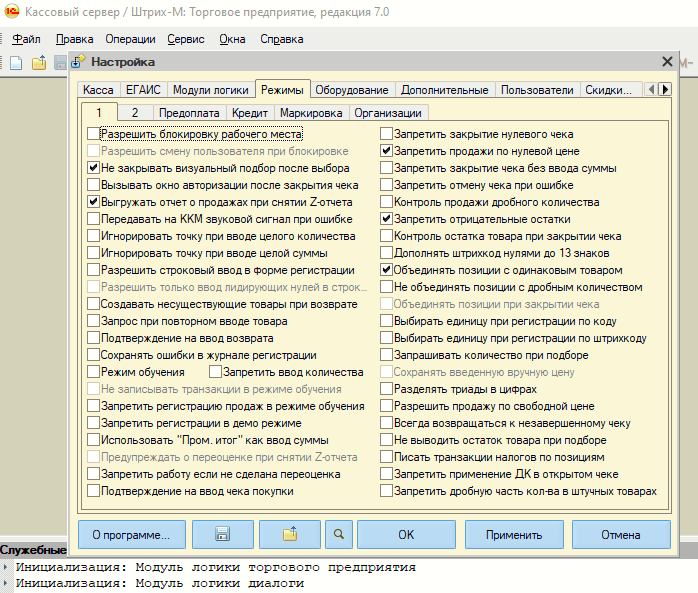This screenshot has width=698, height=593.
Task: Click the О программе button
Action: pos(131,535)
